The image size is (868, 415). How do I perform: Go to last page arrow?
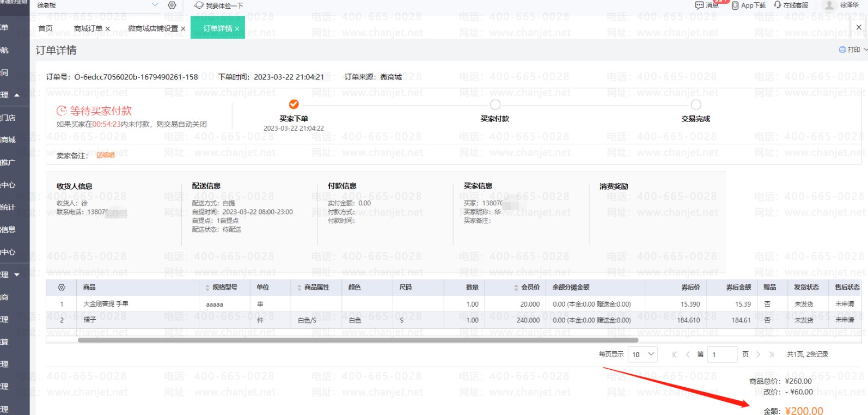click(772, 355)
